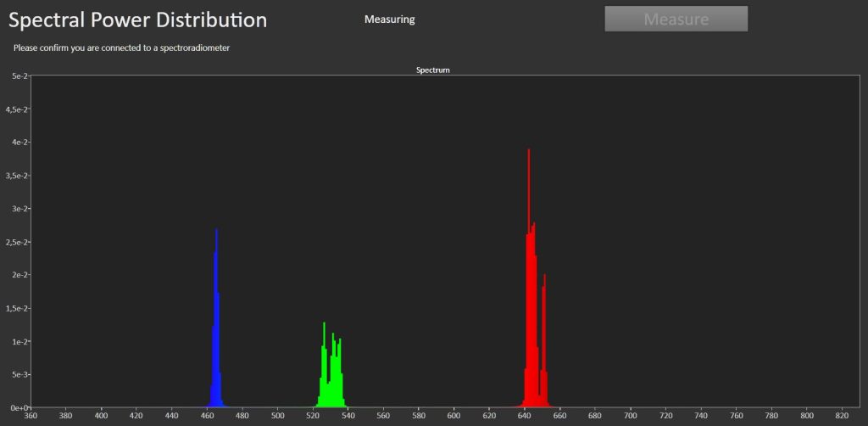This screenshot has height=426, width=868.
Task: Click the 360 label at axis start
Action: (x=31, y=416)
